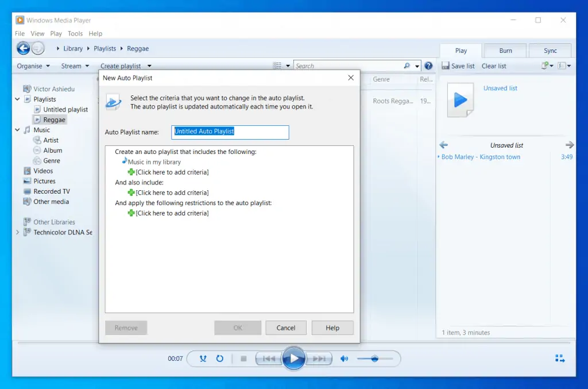Select the Videos library icon
The width and height of the screenshot is (588, 389).
click(x=28, y=171)
